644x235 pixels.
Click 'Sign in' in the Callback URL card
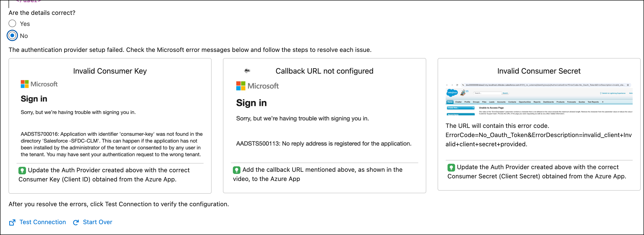(252, 103)
